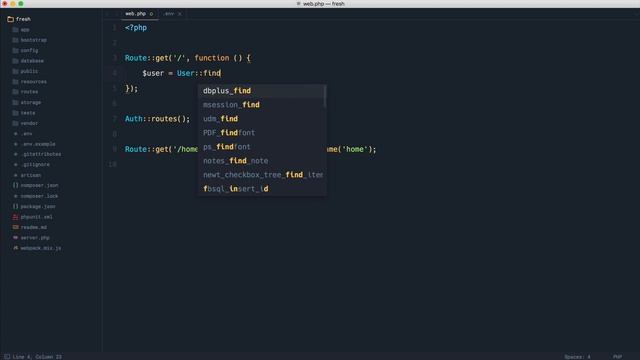The image size is (640, 360).
Task: Choose PDF_findfont autocomplete suggestion
Action: [261, 133]
